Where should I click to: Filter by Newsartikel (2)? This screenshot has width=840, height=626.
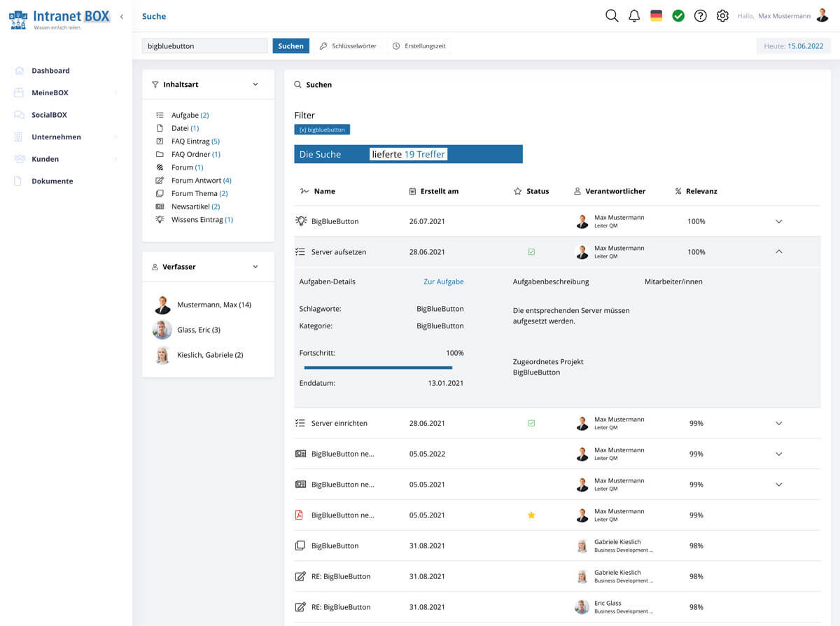[195, 207]
